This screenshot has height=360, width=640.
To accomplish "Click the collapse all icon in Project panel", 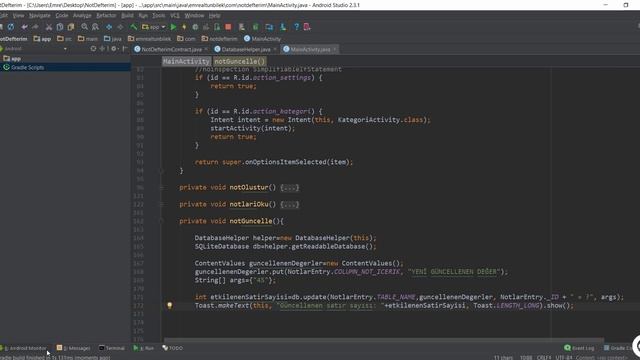I will [102, 49].
